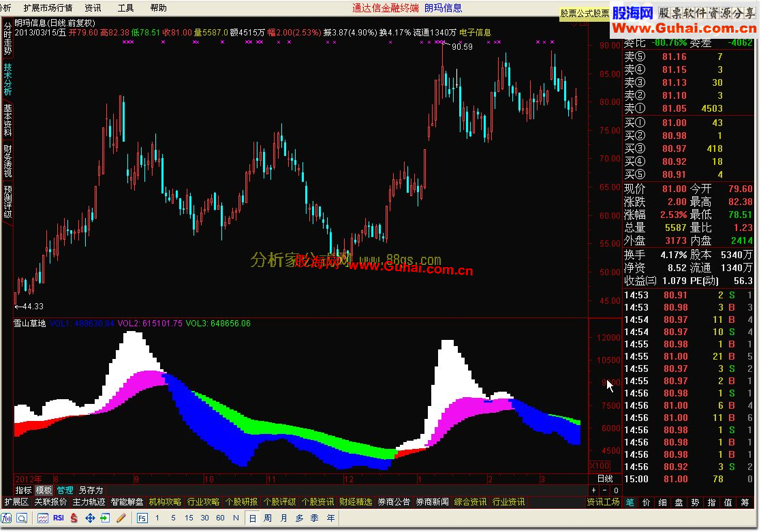The width and height of the screenshot is (761, 532).
Task: Open the 财务透视 side tab
Action: [x=7, y=161]
